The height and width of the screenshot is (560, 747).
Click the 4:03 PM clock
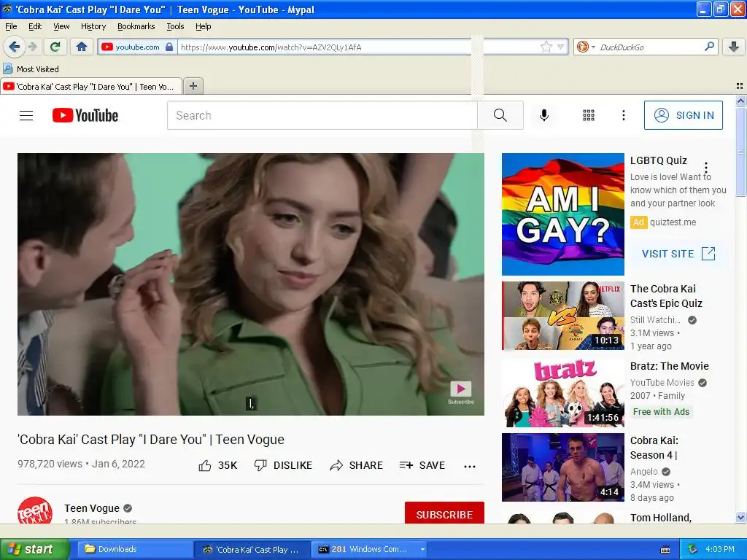(720, 549)
